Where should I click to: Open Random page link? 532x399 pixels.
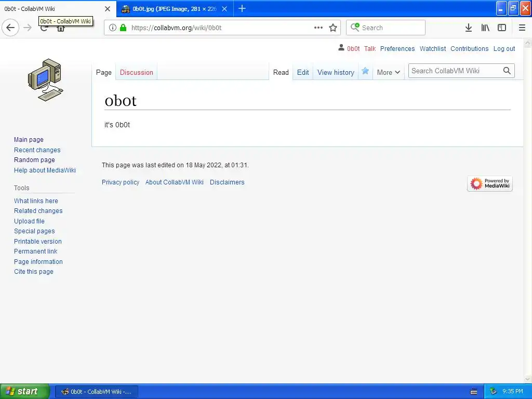pyautogui.click(x=34, y=160)
